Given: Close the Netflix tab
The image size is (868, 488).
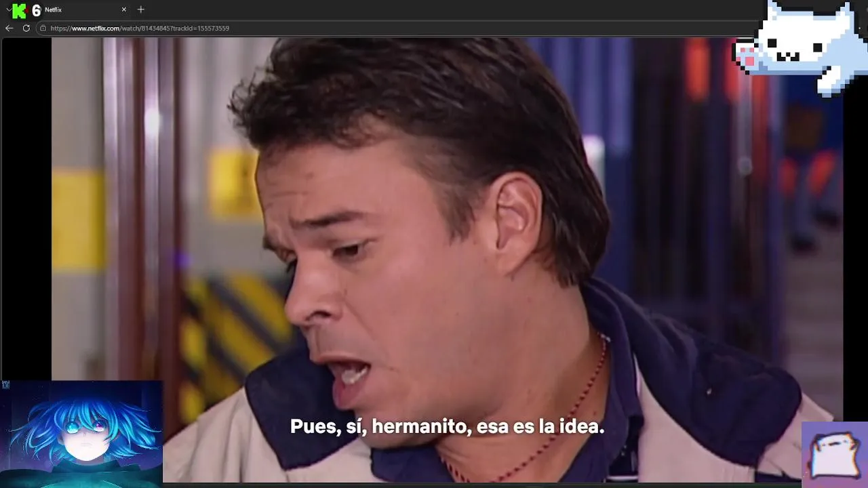Looking at the screenshot, I should point(124,9).
